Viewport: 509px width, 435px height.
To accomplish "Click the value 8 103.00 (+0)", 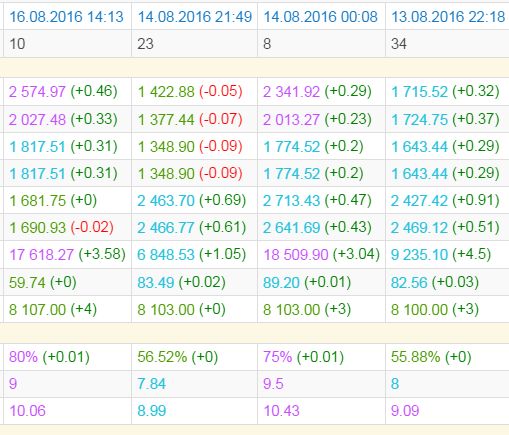I will point(181,309).
